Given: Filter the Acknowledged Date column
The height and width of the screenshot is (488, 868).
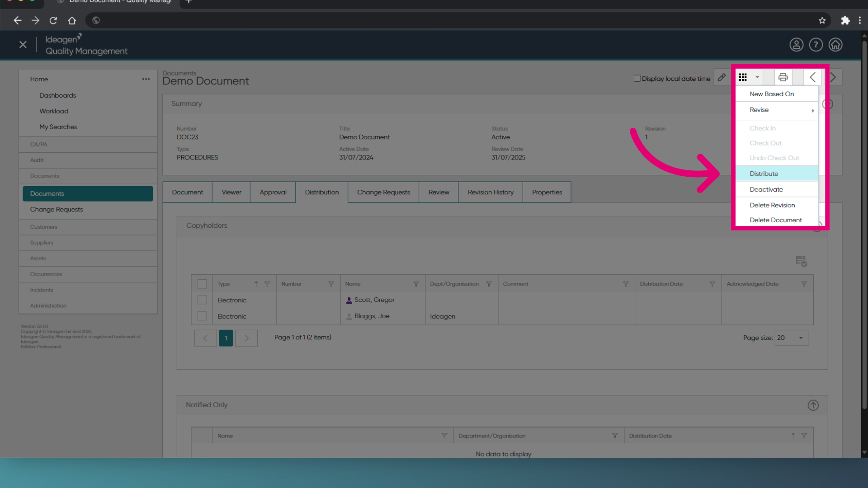Looking at the screenshot, I should pyautogui.click(x=804, y=284).
